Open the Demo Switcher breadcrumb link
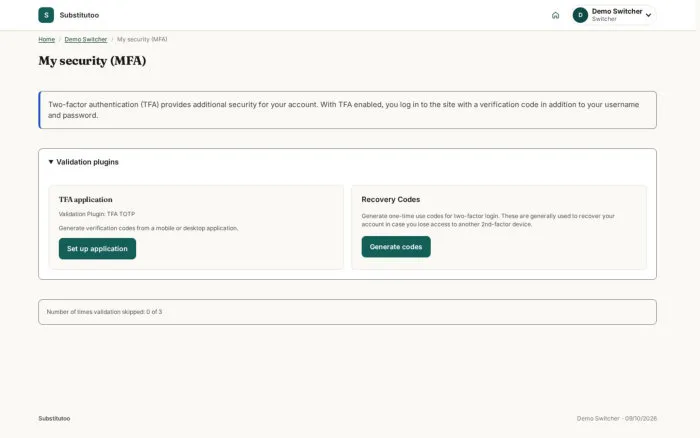Image resolution: width=700 pixels, height=438 pixels. coord(86,39)
